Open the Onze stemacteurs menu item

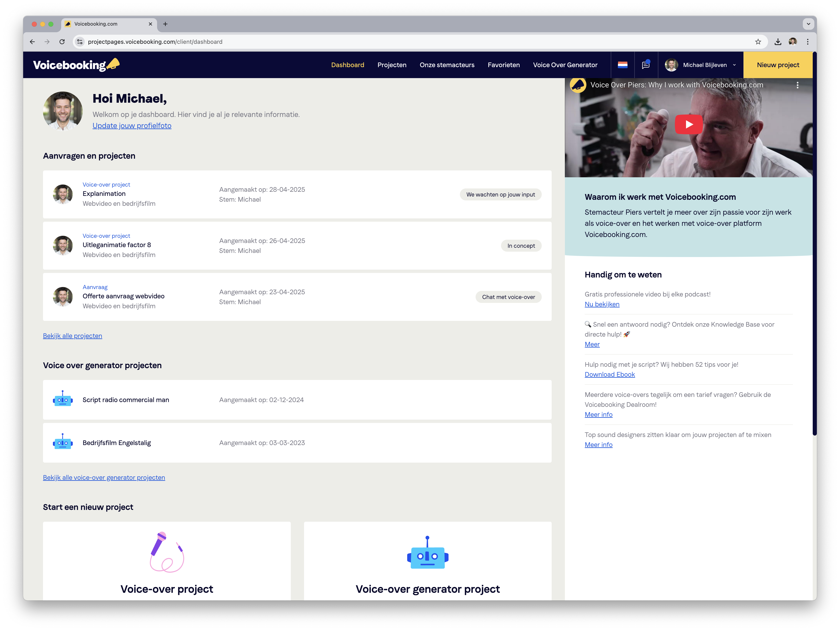pyautogui.click(x=447, y=64)
